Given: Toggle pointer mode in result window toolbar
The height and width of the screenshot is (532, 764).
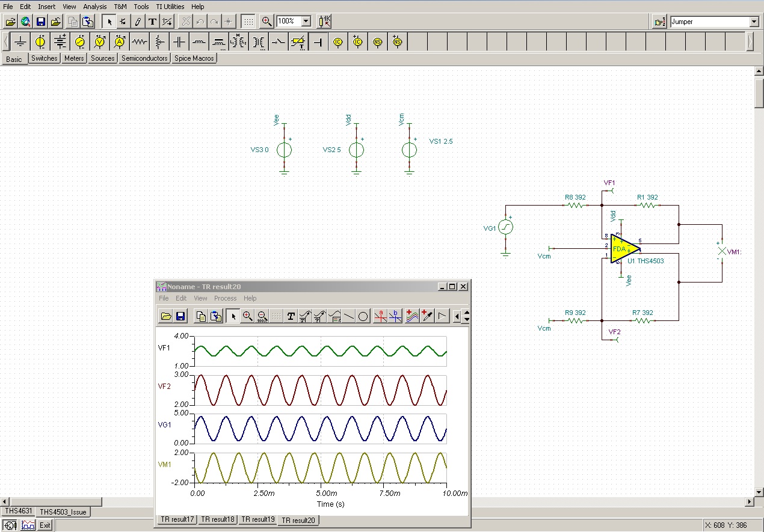Looking at the screenshot, I should [x=233, y=316].
